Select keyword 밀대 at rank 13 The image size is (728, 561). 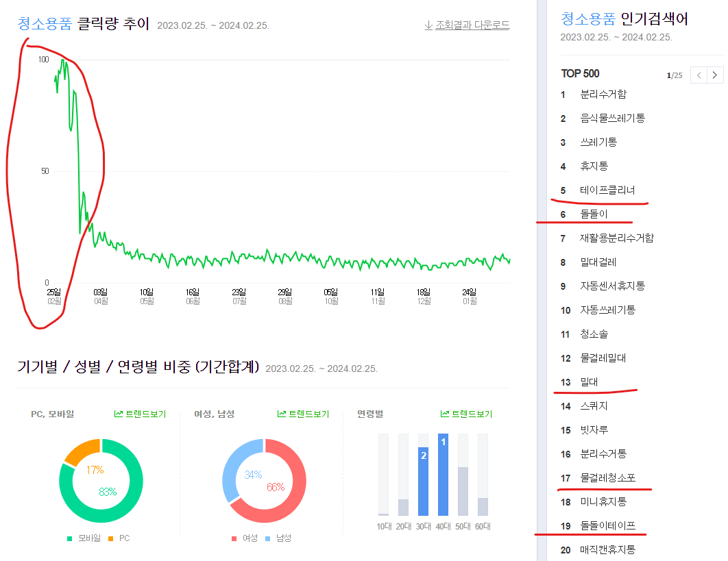(x=588, y=382)
